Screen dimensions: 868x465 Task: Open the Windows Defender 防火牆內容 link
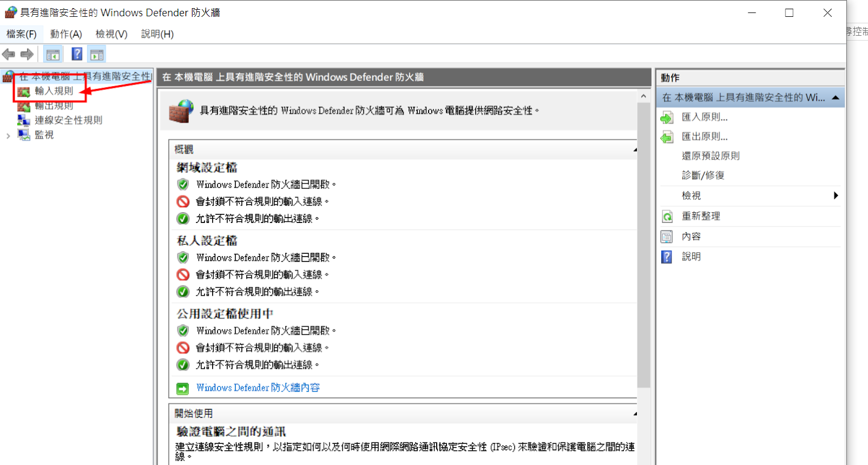pyautogui.click(x=258, y=387)
